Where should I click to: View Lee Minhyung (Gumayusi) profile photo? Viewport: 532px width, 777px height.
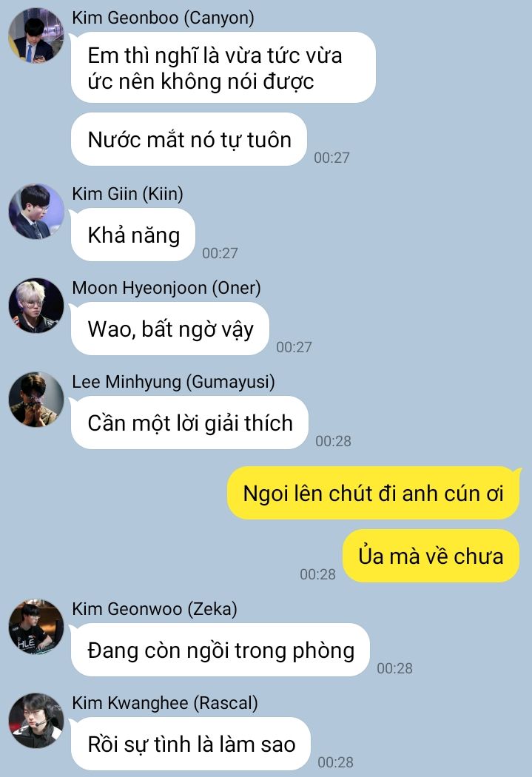tap(36, 400)
